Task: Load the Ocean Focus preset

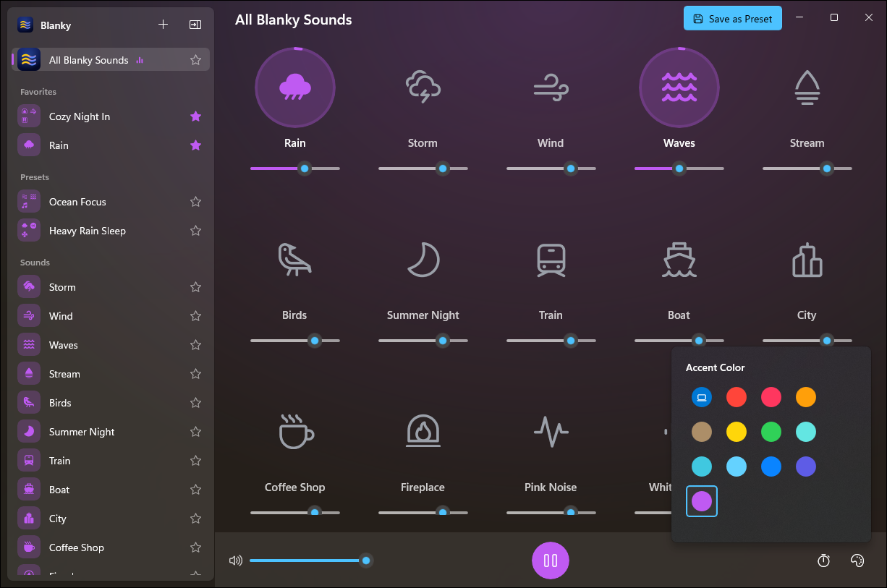Action: pos(111,202)
